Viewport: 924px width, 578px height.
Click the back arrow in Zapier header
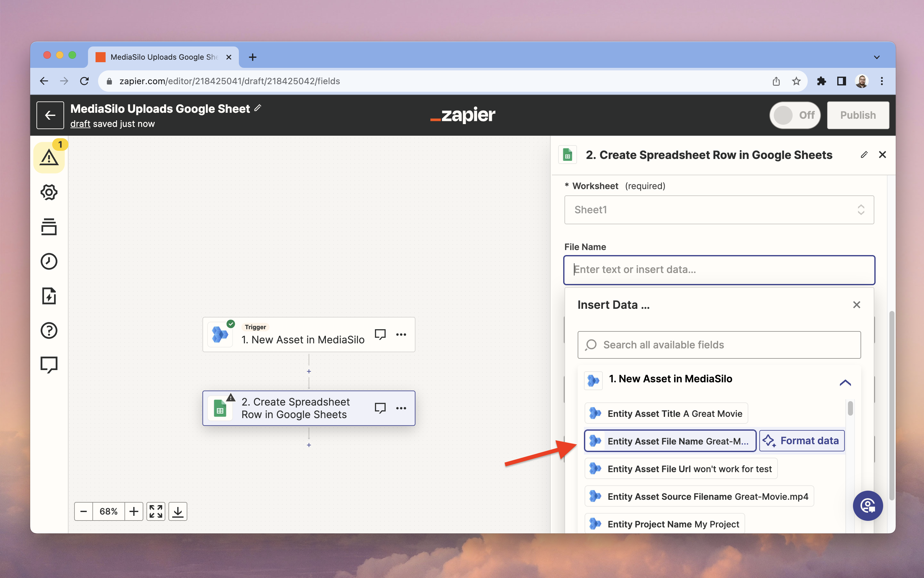pos(50,115)
